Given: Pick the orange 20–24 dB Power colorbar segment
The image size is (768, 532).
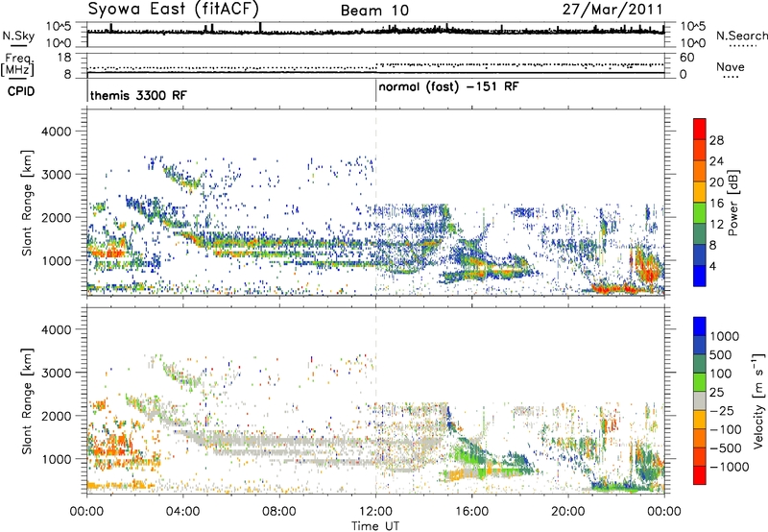Looking at the screenshot, I should (x=700, y=171).
